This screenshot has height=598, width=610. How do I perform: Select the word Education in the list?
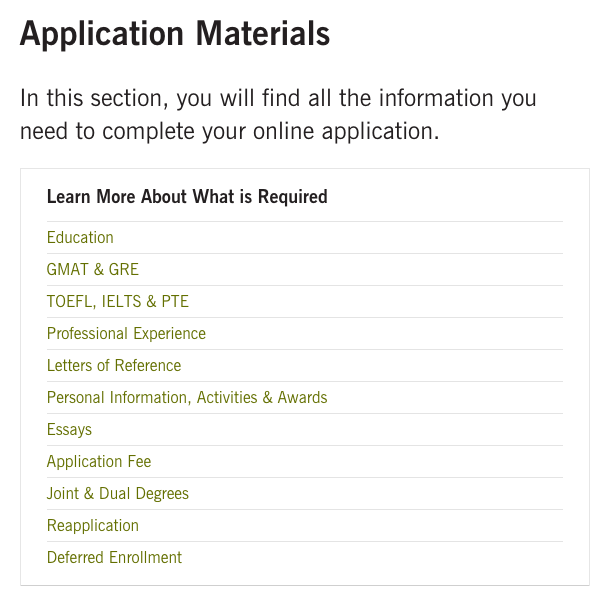(80, 238)
